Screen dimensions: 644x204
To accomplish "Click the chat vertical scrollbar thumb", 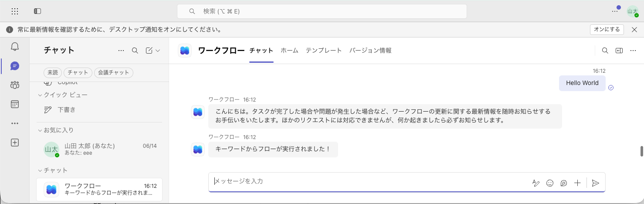I will [641, 151].
